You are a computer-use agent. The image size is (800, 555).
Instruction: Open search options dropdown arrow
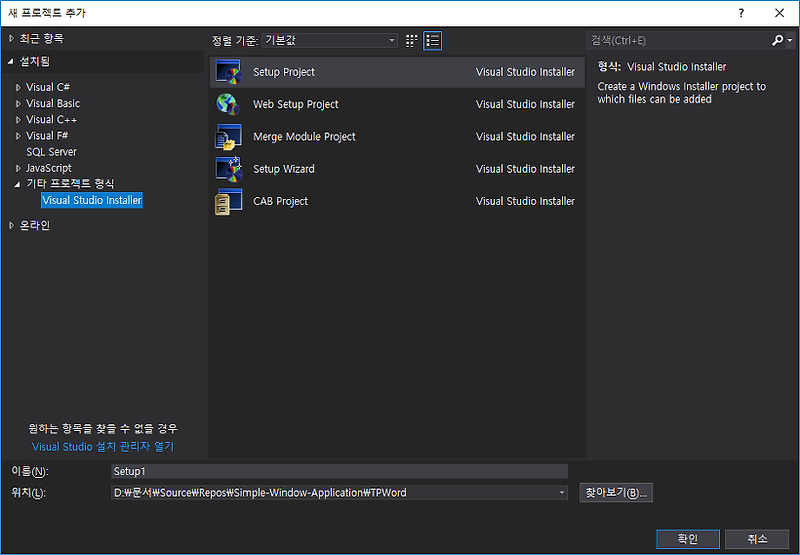point(789,40)
